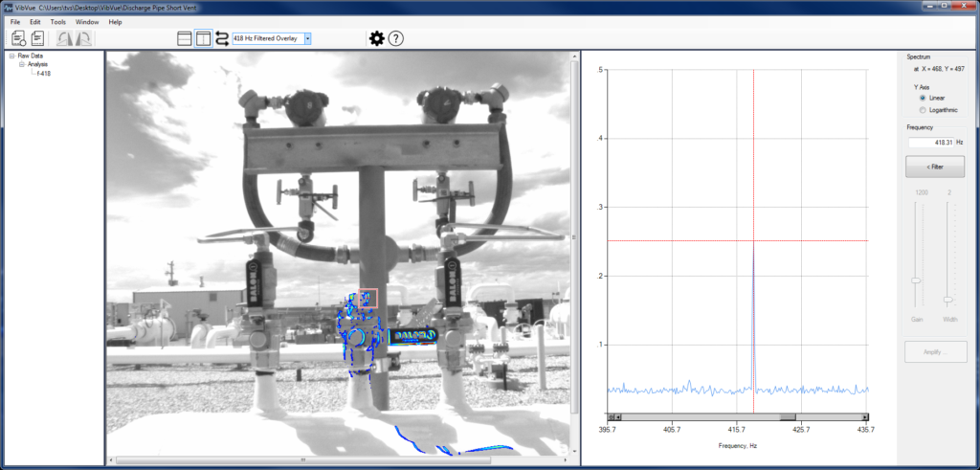Image resolution: width=980 pixels, height=470 pixels.
Task: Select the Logarithmic Y axis option
Action: (923, 110)
